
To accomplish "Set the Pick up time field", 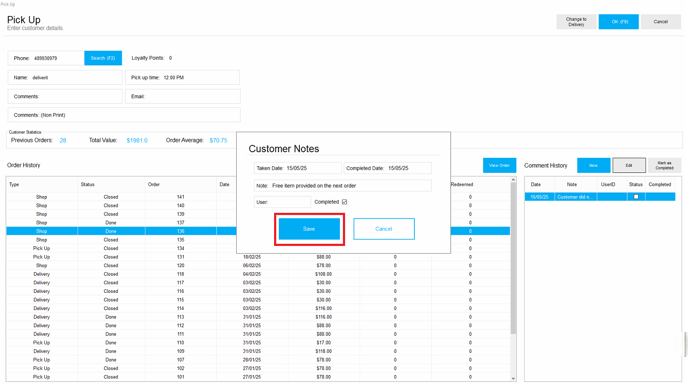I will pos(183,78).
